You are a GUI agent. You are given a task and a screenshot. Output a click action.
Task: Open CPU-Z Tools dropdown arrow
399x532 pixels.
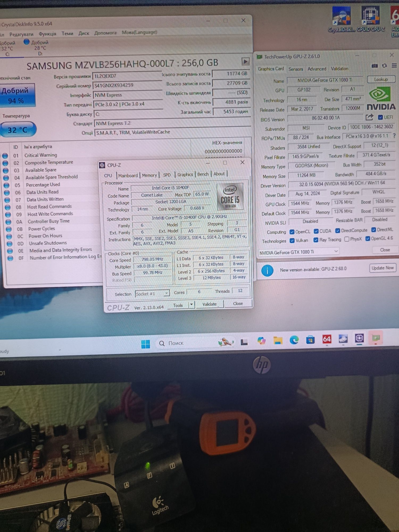tap(192, 304)
